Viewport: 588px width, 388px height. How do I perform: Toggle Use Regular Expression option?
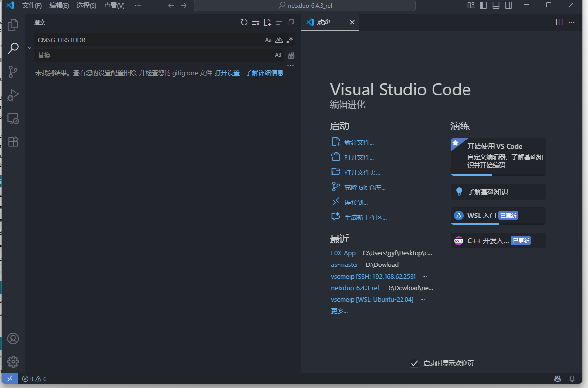(x=290, y=40)
